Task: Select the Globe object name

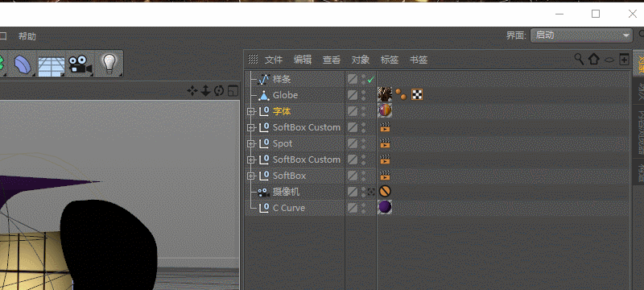Action: point(285,95)
